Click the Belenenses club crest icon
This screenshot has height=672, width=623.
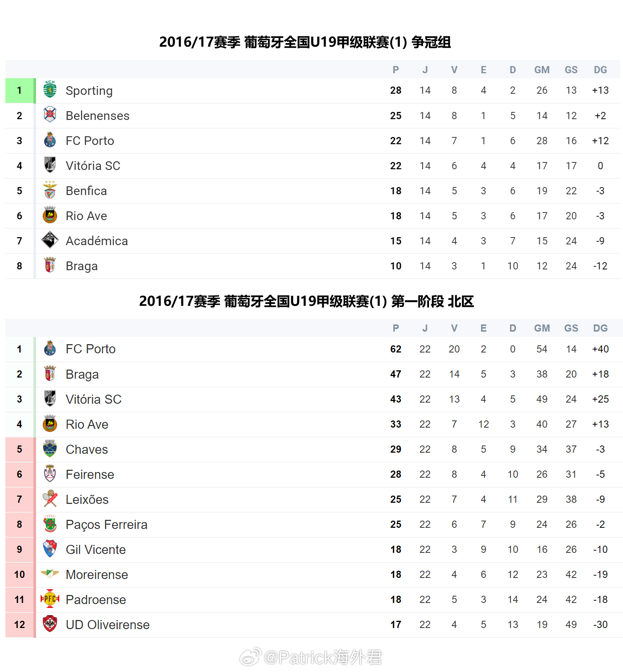50,115
